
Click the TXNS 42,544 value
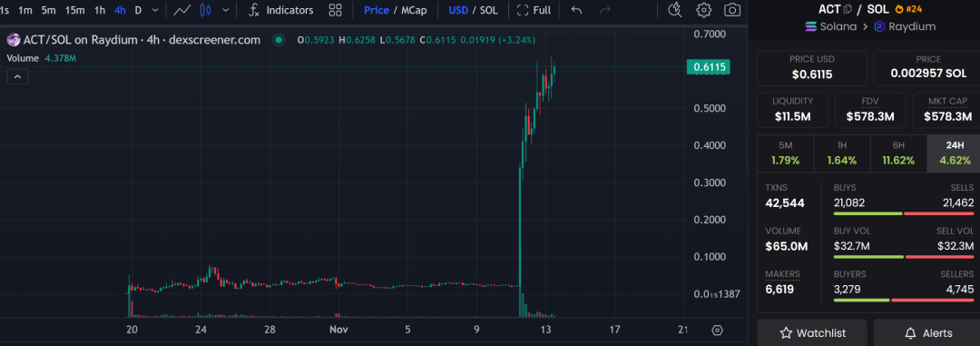785,203
